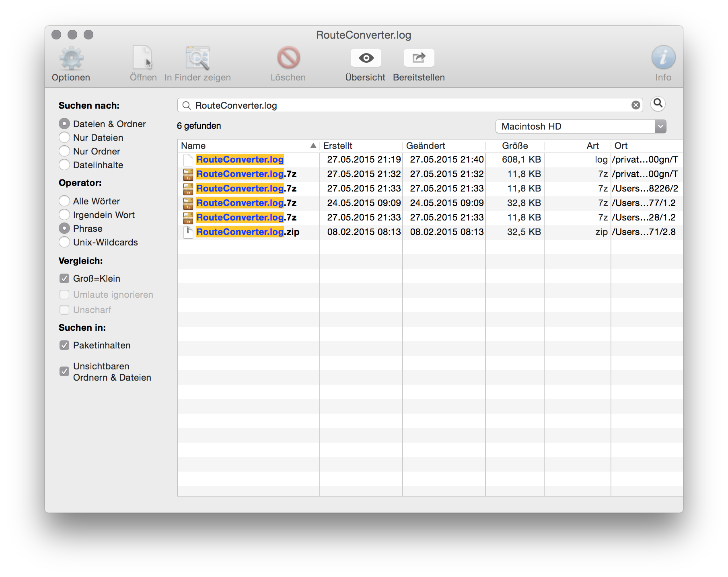
Task: Sort by the Erstellt column header
Action: click(360, 146)
